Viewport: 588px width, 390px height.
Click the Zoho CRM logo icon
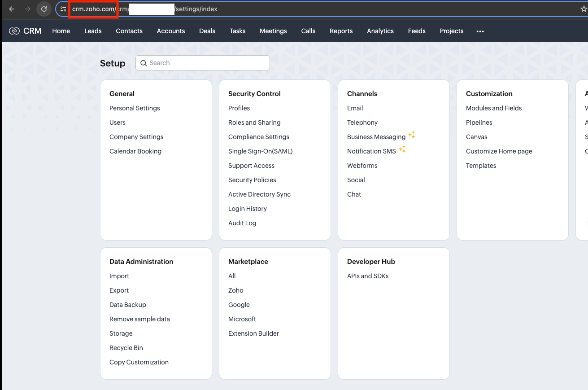(14, 31)
